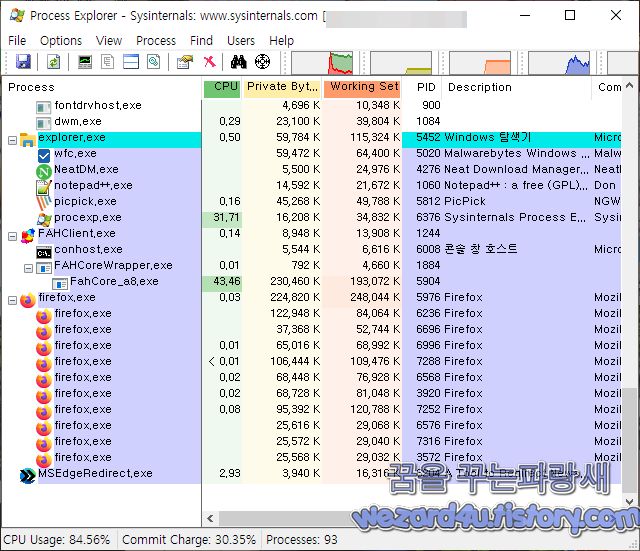Image resolution: width=640 pixels, height=551 pixels.
Task: Click the CPU value 43.46 for FahCore_a8.exe
Action: click(x=227, y=282)
